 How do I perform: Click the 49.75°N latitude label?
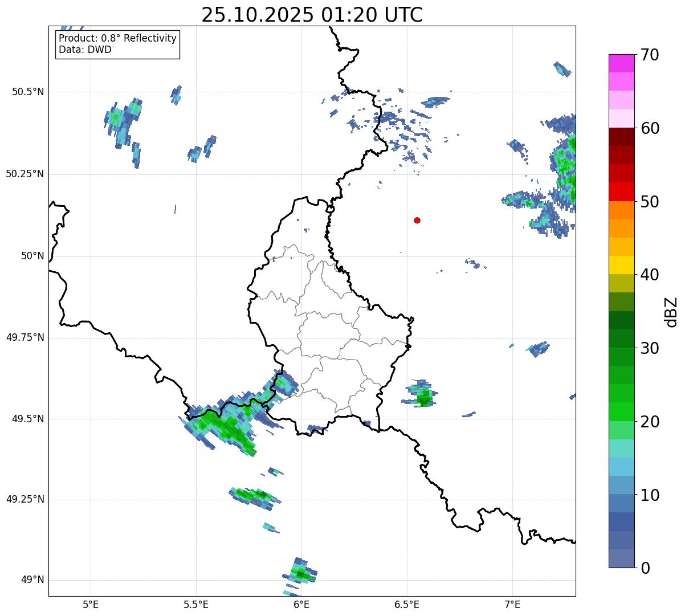click(x=25, y=337)
